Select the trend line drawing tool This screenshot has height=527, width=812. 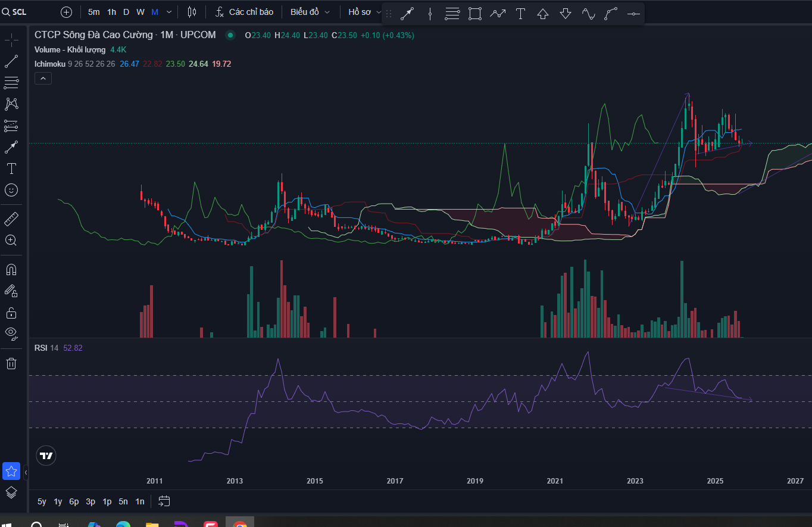[x=11, y=61]
